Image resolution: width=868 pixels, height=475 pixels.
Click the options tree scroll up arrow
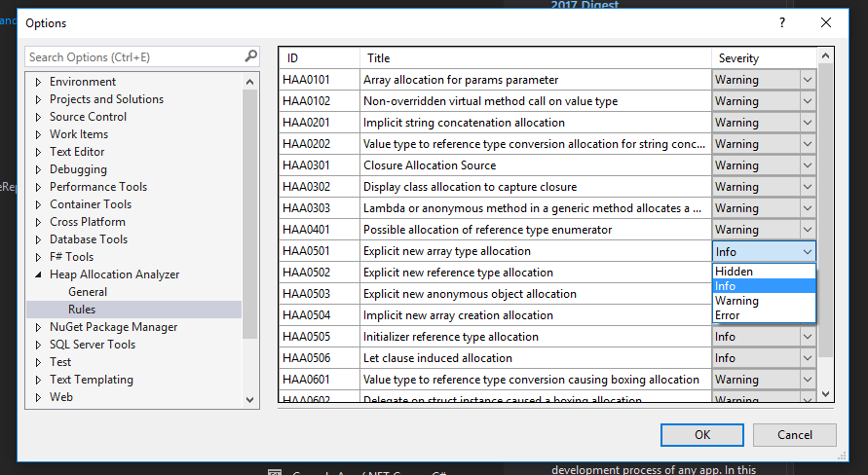249,82
